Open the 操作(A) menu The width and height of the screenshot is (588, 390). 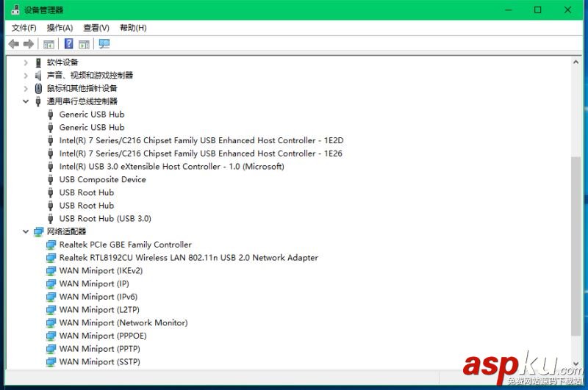point(60,28)
